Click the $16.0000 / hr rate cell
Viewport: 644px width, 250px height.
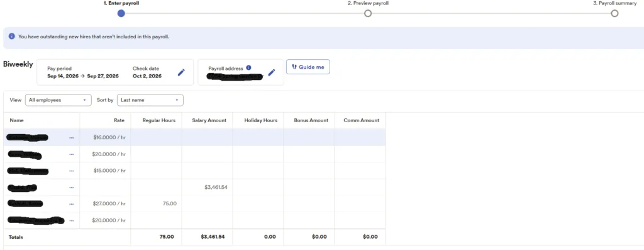tap(105, 137)
